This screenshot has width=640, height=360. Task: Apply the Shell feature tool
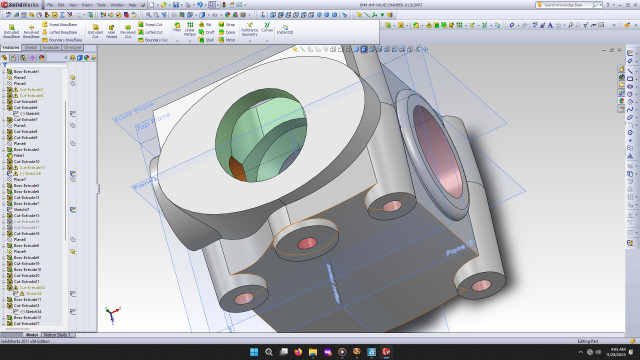(x=206, y=40)
